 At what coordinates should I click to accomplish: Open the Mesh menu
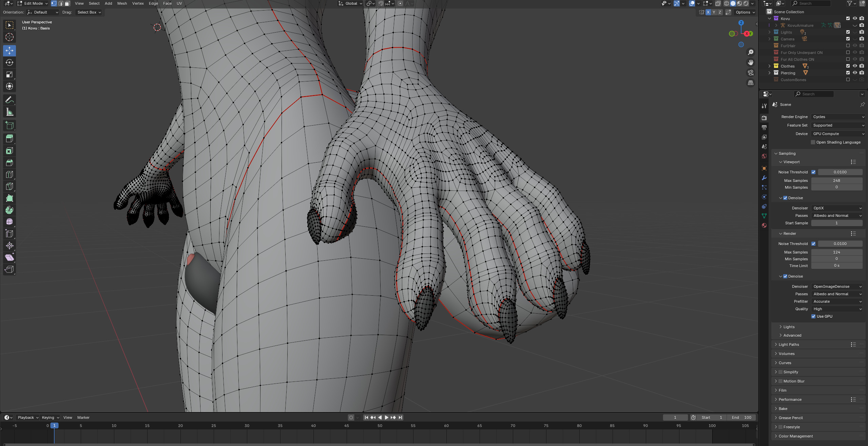(122, 3)
